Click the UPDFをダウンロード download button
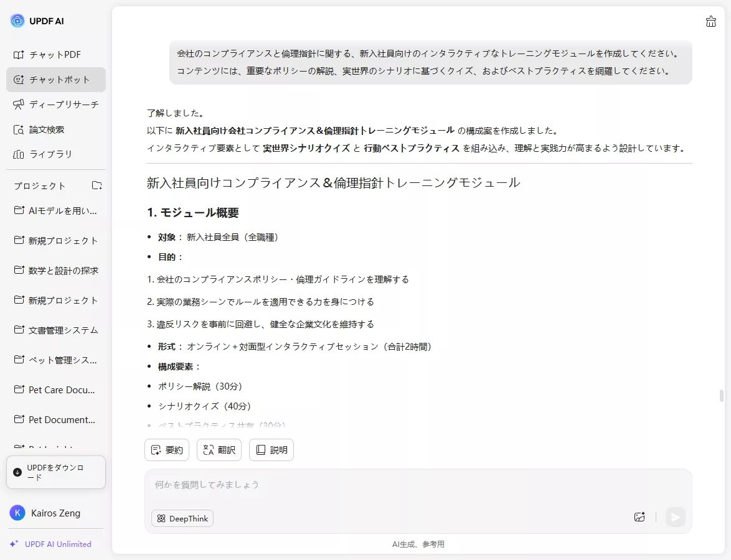The height and width of the screenshot is (560, 731). tap(56, 472)
